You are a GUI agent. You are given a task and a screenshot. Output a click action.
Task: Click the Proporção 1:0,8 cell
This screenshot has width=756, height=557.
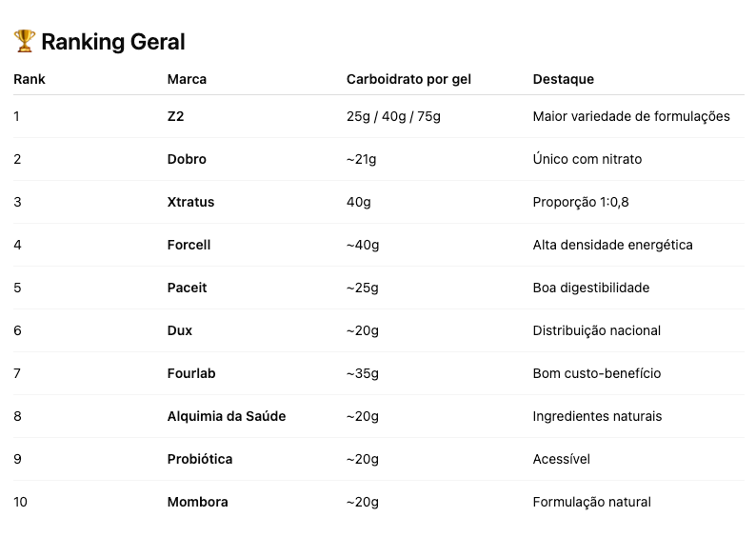581,202
